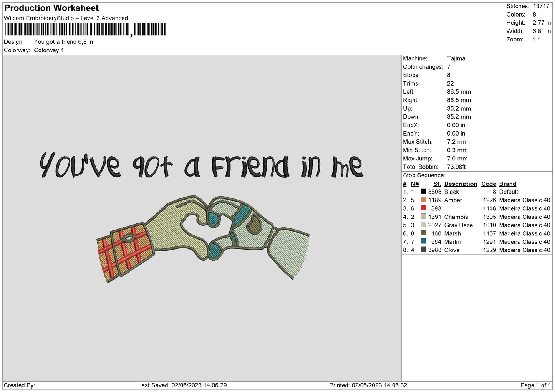Click the 'Clove' description text

coord(452,250)
